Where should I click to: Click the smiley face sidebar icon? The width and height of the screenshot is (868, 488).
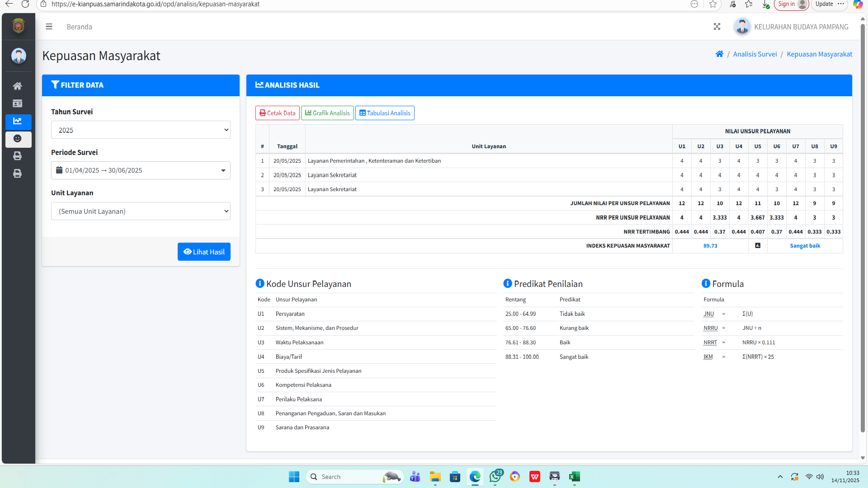(18, 139)
